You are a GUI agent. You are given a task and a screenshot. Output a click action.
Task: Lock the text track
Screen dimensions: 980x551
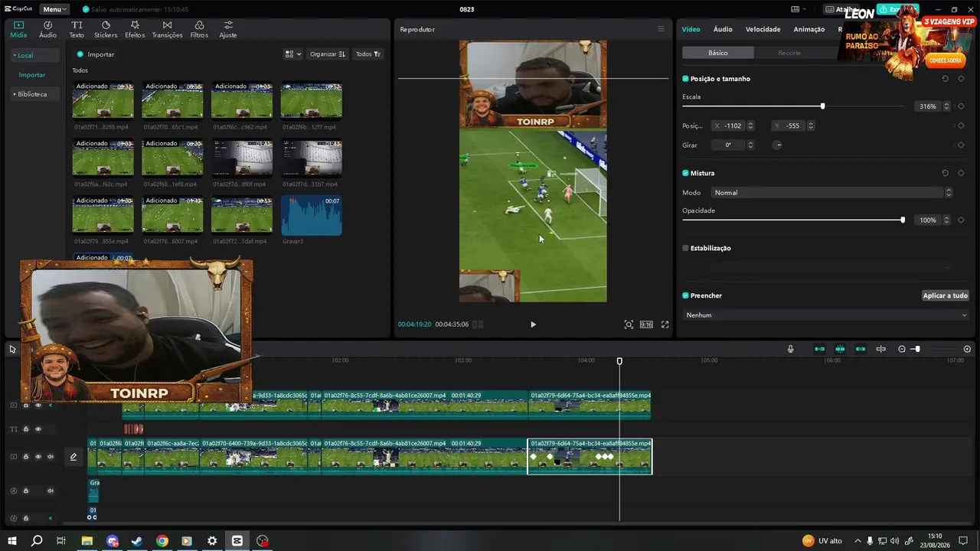coord(25,429)
